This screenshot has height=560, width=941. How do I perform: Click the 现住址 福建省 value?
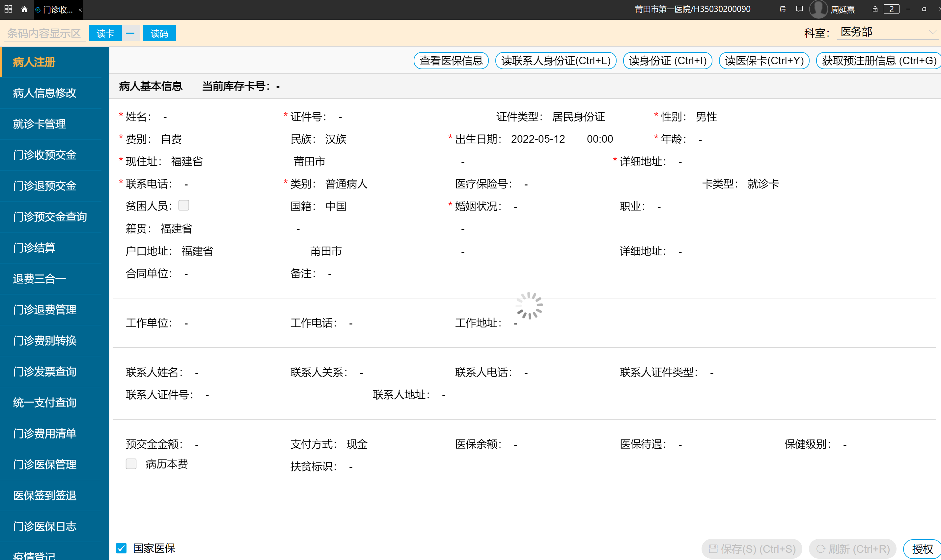187,161
